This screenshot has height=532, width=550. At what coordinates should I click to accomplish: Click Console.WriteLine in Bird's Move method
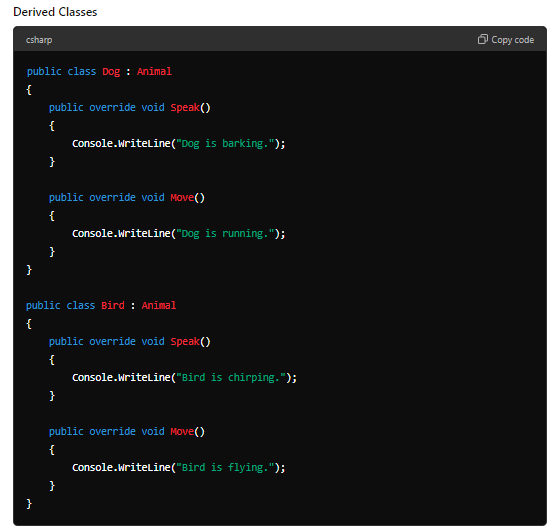(121, 467)
